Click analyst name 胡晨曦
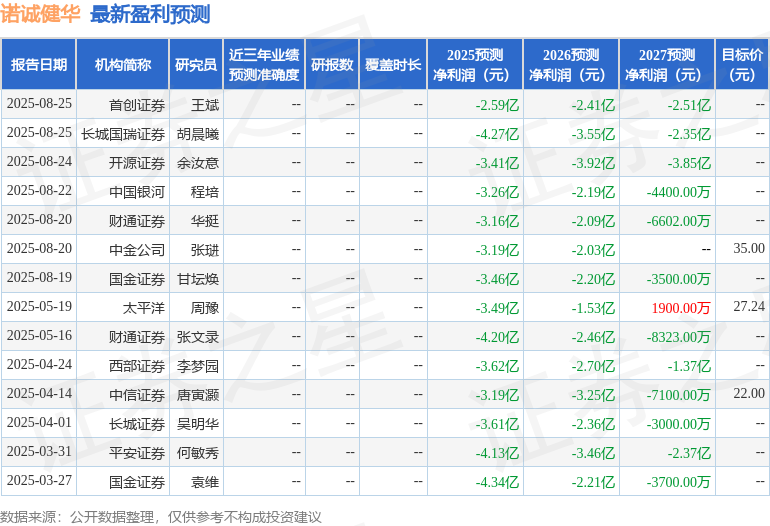770x526 pixels. click(x=198, y=134)
